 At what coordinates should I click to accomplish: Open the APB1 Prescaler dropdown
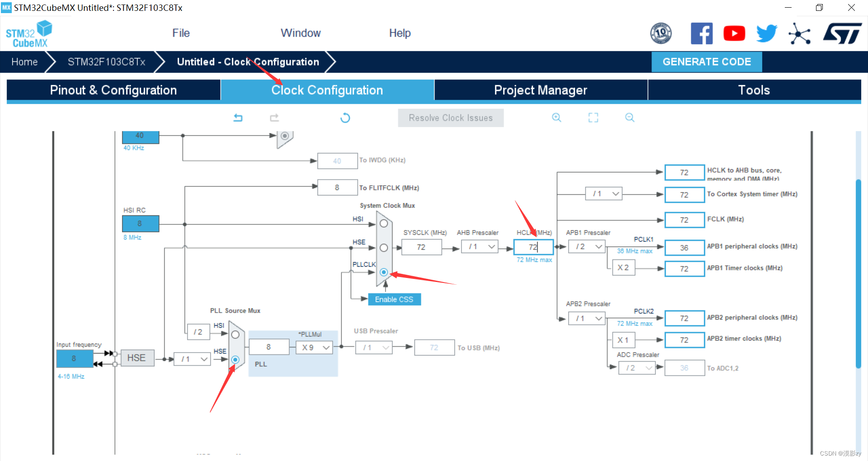pyautogui.click(x=587, y=247)
